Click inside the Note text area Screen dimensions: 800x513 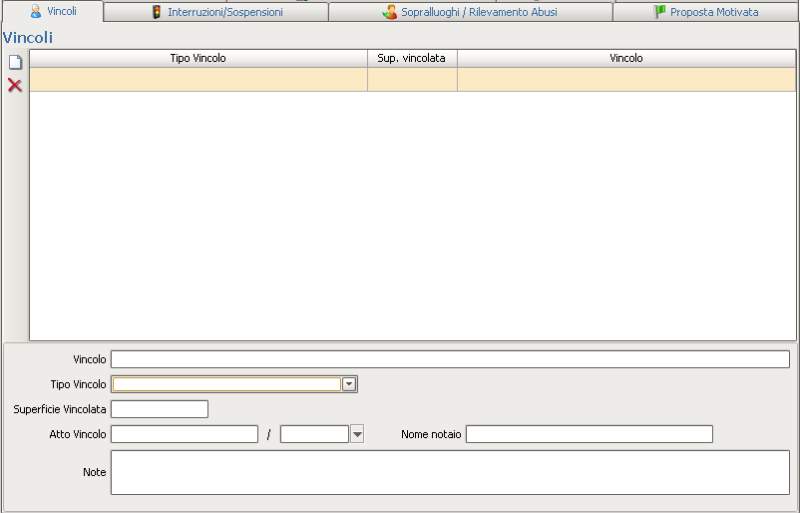[450, 472]
